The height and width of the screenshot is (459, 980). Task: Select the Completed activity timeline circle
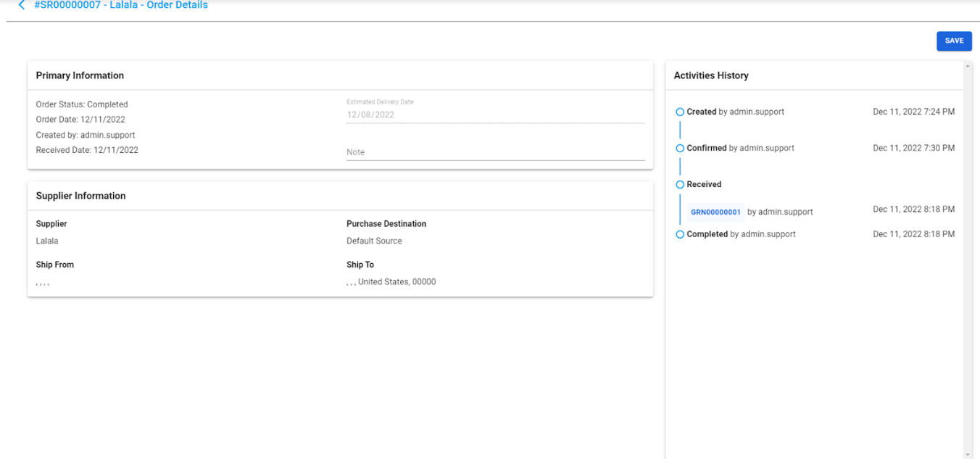pyautogui.click(x=680, y=235)
